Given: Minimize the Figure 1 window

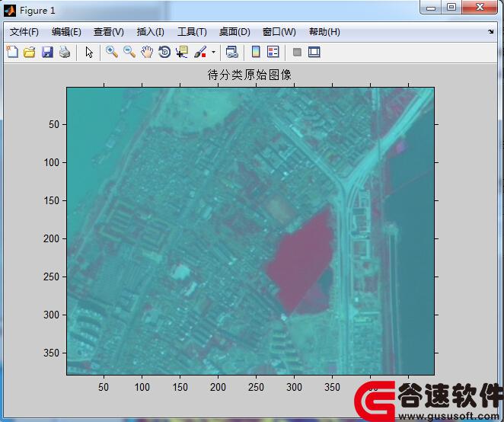Looking at the screenshot, I should pos(431,8).
